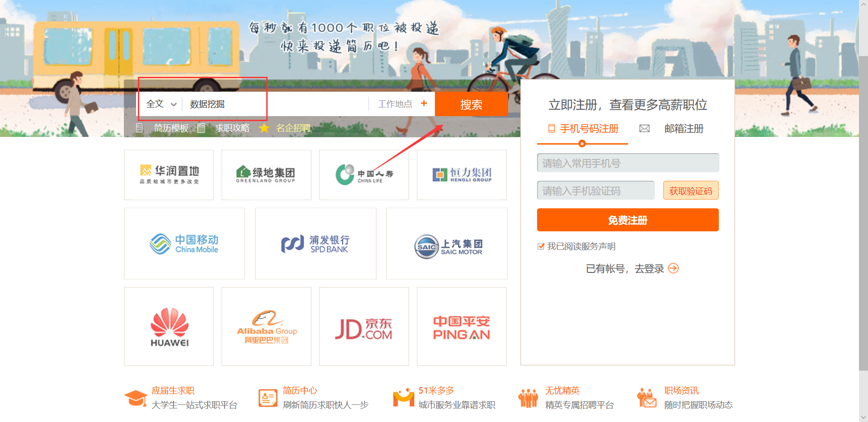Click the 随时把握职场动态 text

pos(698,405)
